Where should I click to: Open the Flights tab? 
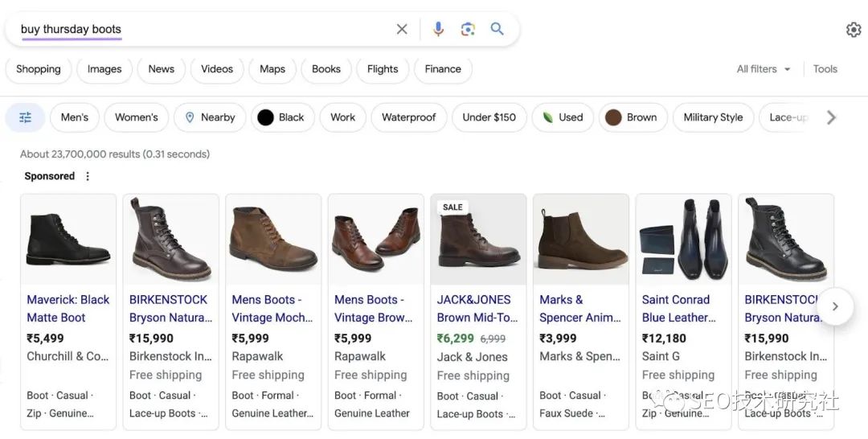[x=383, y=69]
